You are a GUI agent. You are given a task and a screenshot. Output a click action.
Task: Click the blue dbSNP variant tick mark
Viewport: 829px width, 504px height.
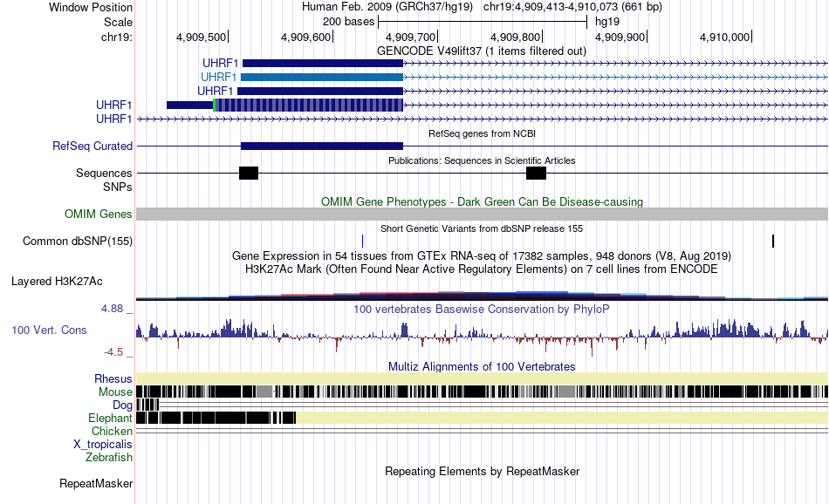pos(363,241)
